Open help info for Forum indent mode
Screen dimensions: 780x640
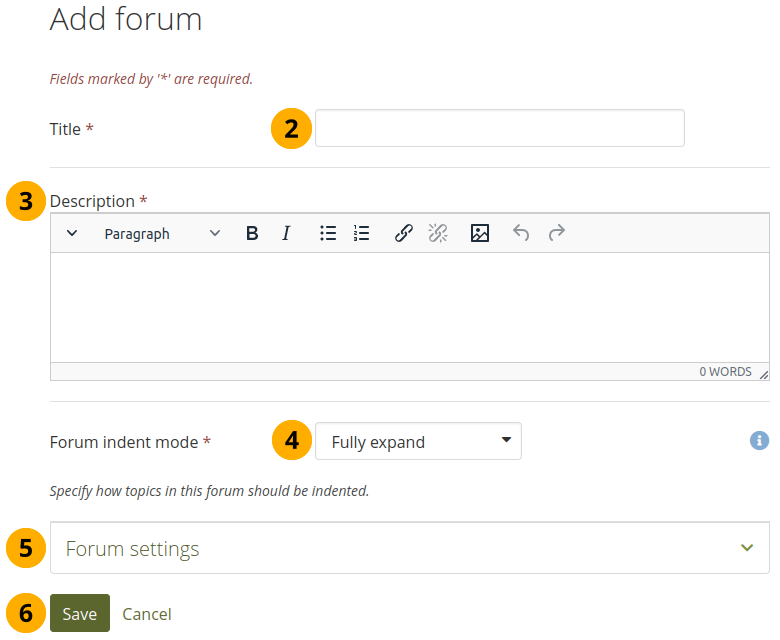tap(759, 440)
